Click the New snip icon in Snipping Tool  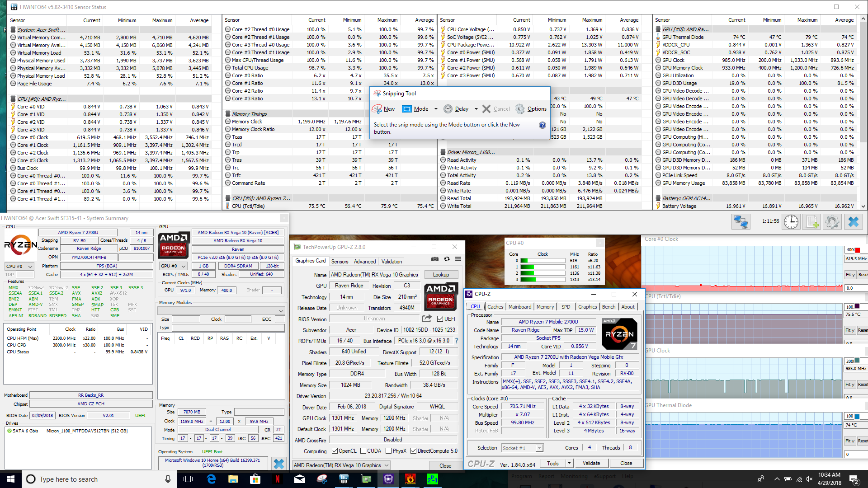pyautogui.click(x=377, y=109)
